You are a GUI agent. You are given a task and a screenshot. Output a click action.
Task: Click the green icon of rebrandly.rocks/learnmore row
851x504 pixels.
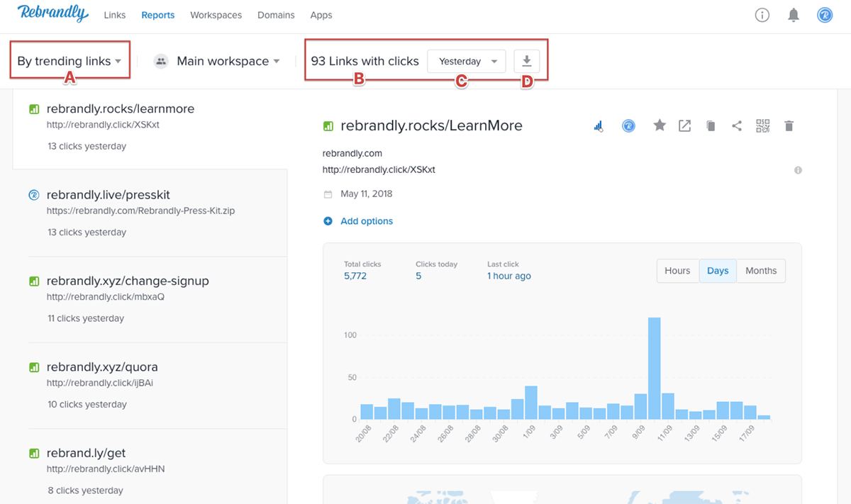pyautogui.click(x=33, y=109)
